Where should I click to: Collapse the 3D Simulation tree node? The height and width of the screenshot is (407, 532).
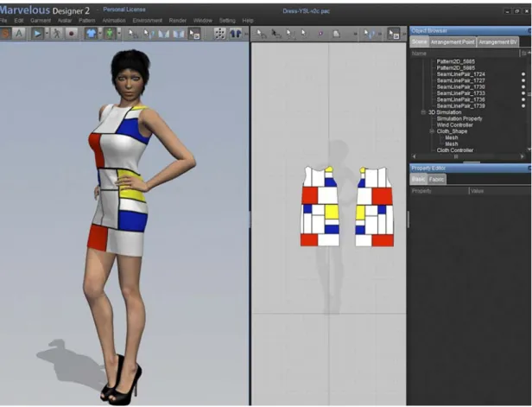click(x=423, y=112)
